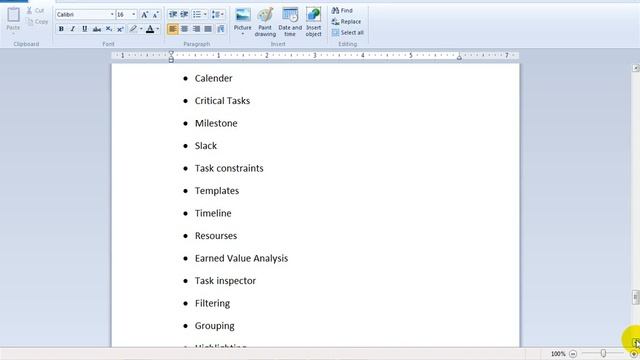This screenshot has width=640, height=360.
Task: Click the "Task constraints" bullet text
Action: 229,168
